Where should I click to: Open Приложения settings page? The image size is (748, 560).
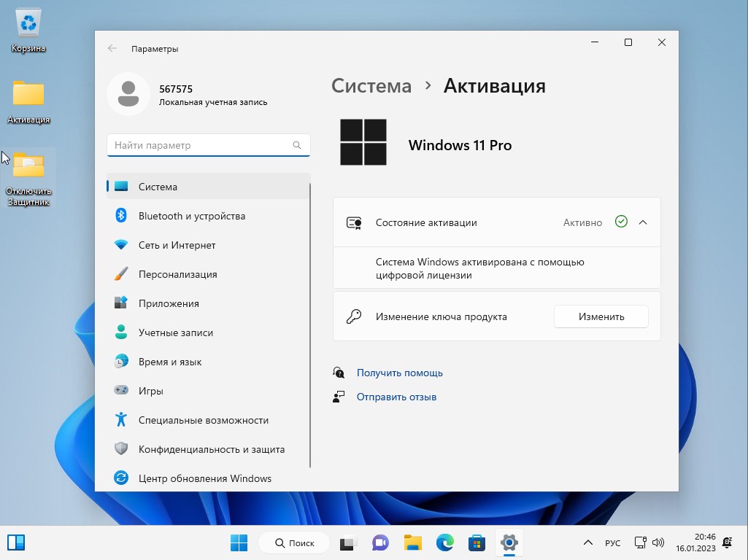tap(209, 303)
